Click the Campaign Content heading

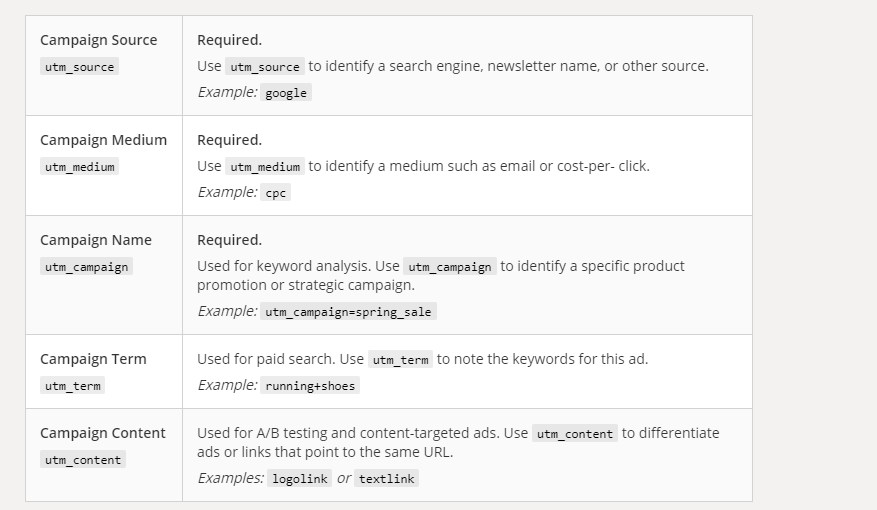coord(102,433)
